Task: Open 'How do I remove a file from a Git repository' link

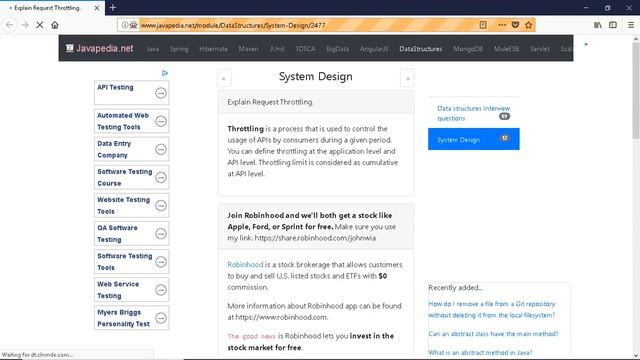Action: click(x=491, y=309)
